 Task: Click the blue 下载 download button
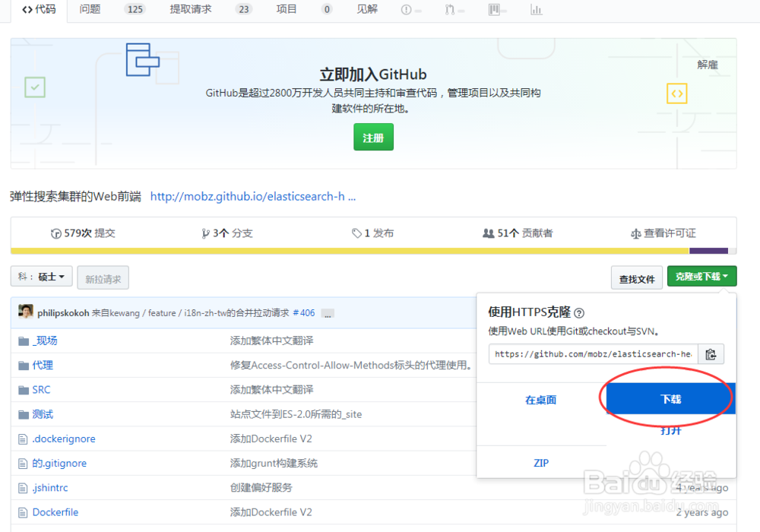671,399
